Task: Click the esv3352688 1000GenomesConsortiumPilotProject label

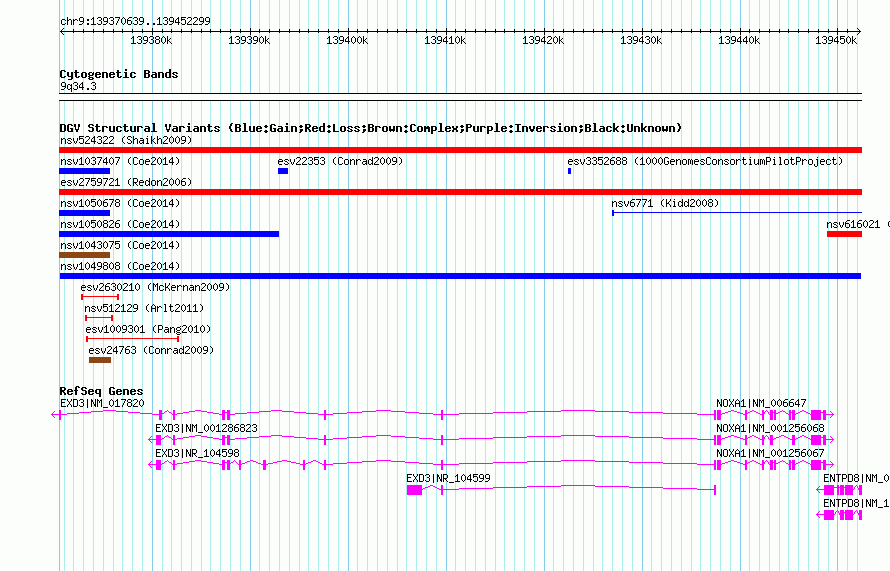Action: click(705, 161)
